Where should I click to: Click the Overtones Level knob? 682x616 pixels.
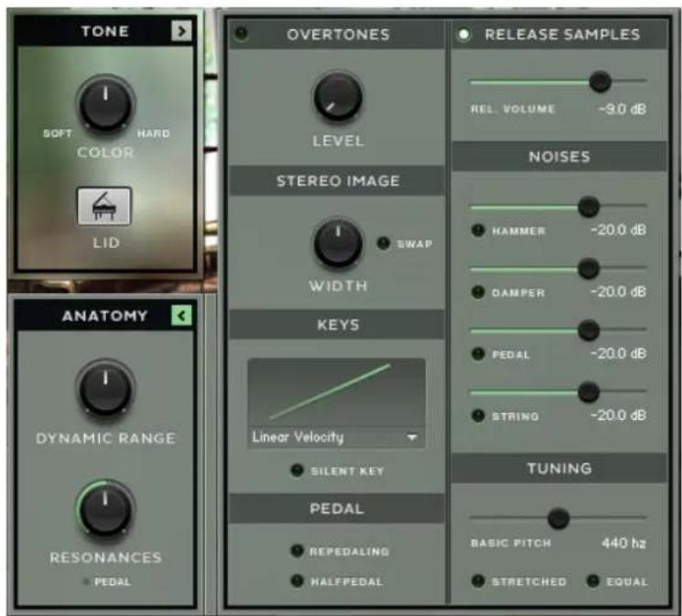click(338, 97)
